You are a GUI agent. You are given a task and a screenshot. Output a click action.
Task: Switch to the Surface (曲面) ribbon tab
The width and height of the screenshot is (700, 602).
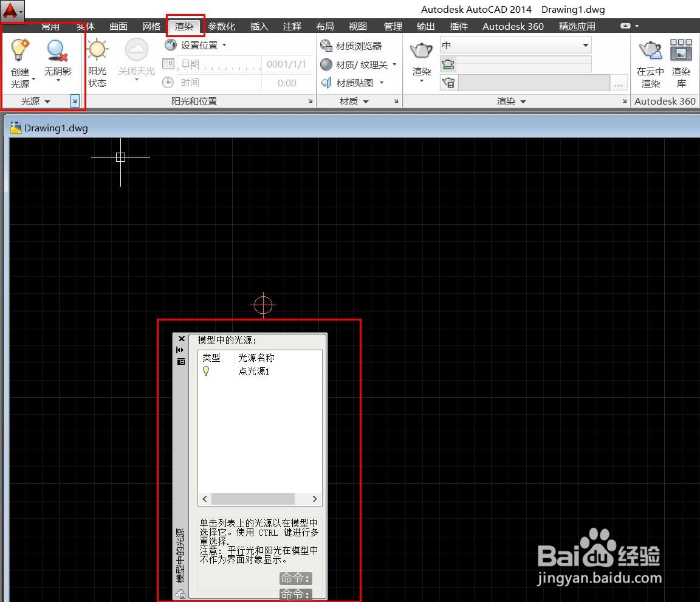[x=118, y=26]
